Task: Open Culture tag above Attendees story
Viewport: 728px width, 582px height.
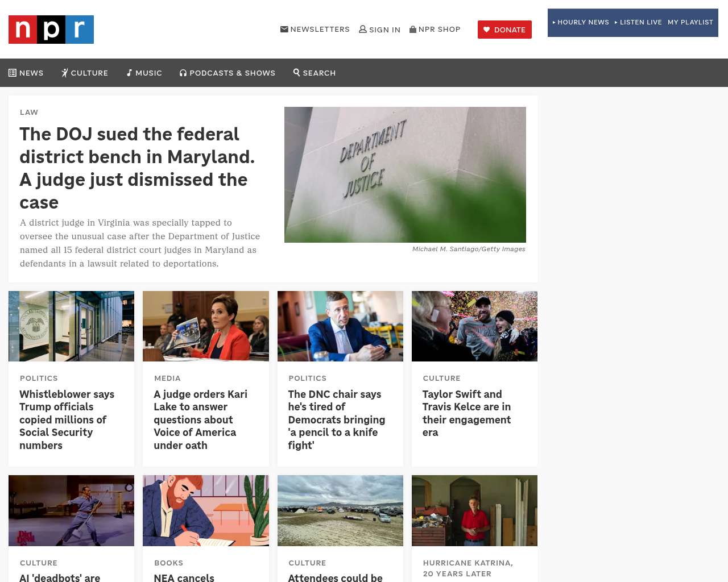Action: [x=307, y=563]
